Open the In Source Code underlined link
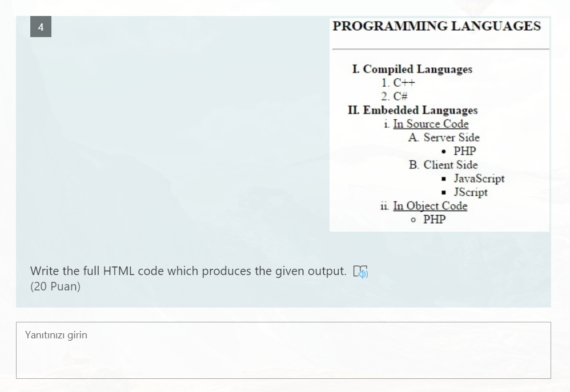This screenshot has height=392, width=570. pos(431,124)
